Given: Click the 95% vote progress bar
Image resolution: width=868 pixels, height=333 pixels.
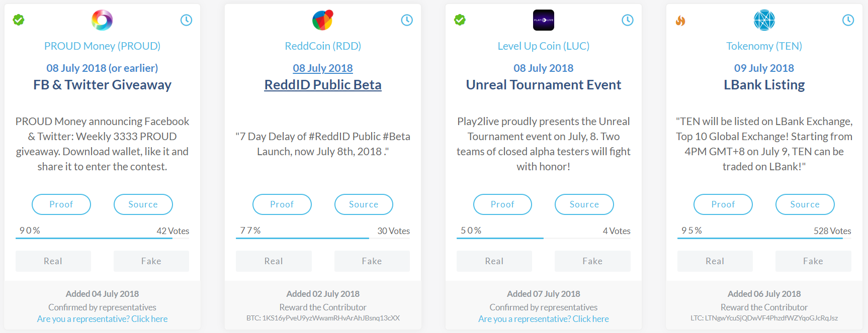Looking at the screenshot, I should pyautogui.click(x=759, y=238).
